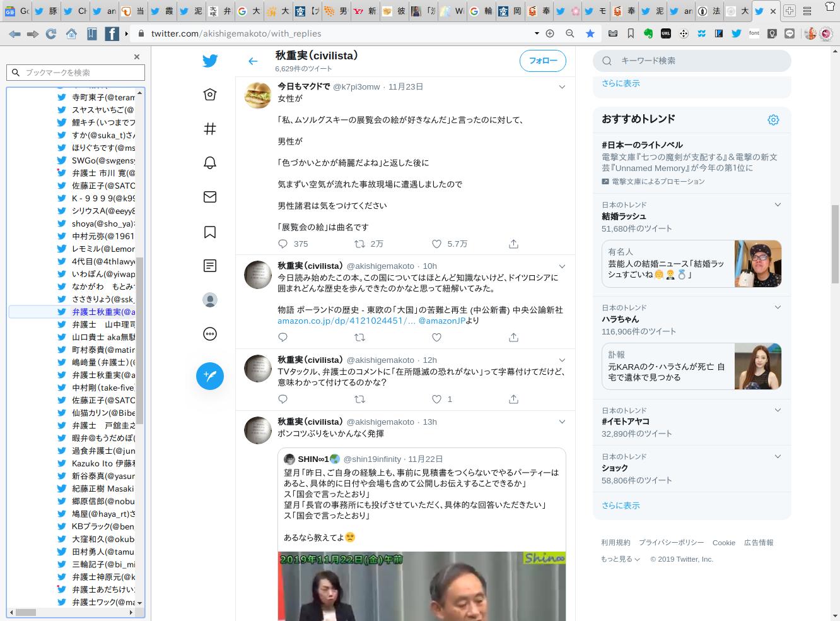Go back with profile header arrow
The image size is (840, 621).
pyautogui.click(x=253, y=61)
